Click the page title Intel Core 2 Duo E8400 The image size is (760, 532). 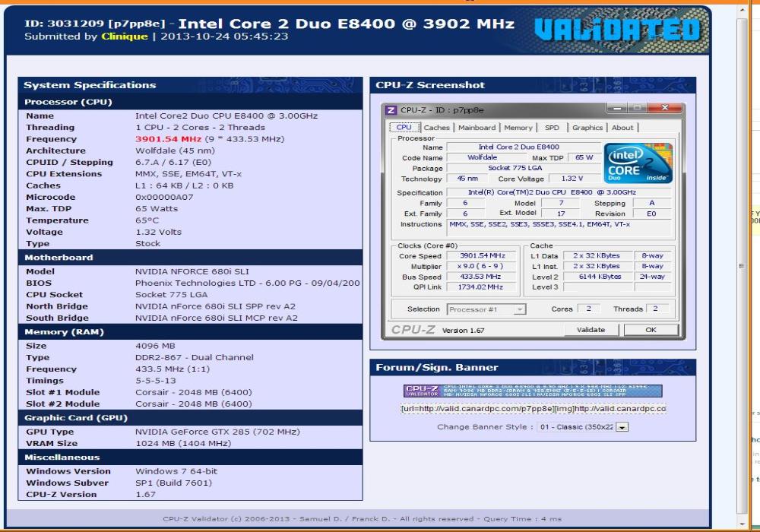(x=346, y=24)
